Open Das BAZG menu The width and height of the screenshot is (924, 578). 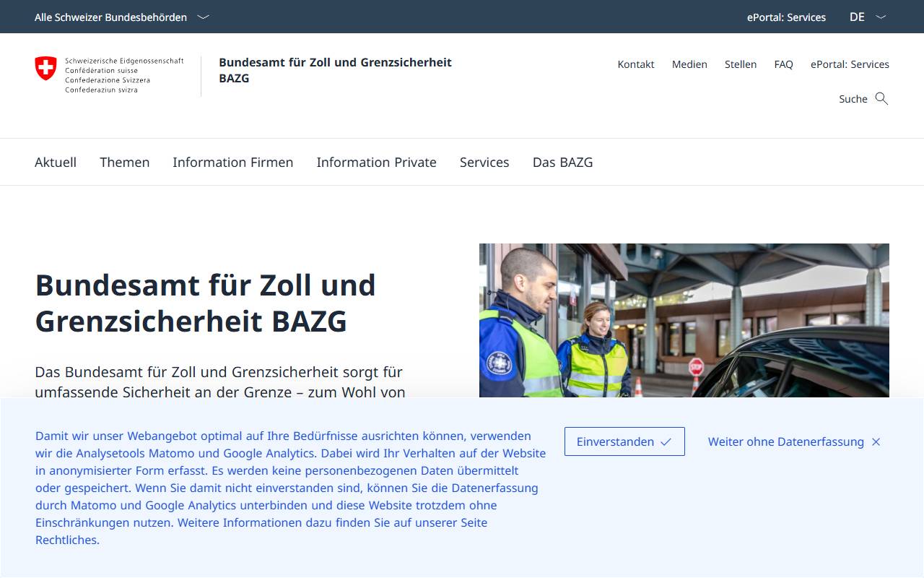[563, 163]
